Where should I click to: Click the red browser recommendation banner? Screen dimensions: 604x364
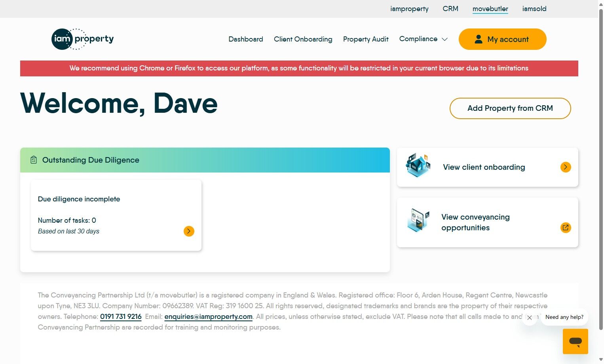point(299,68)
